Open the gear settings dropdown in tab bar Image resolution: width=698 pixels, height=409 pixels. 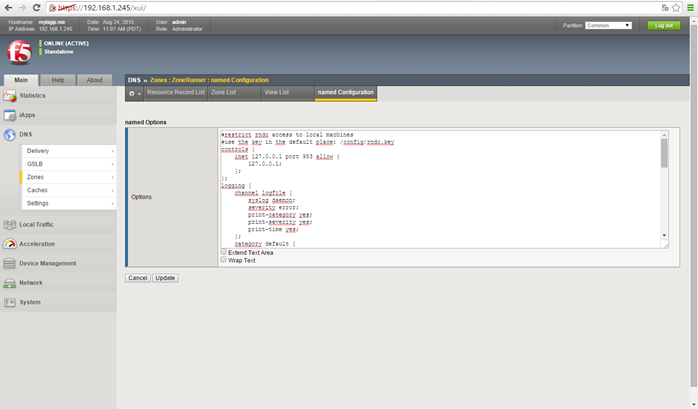click(x=134, y=92)
